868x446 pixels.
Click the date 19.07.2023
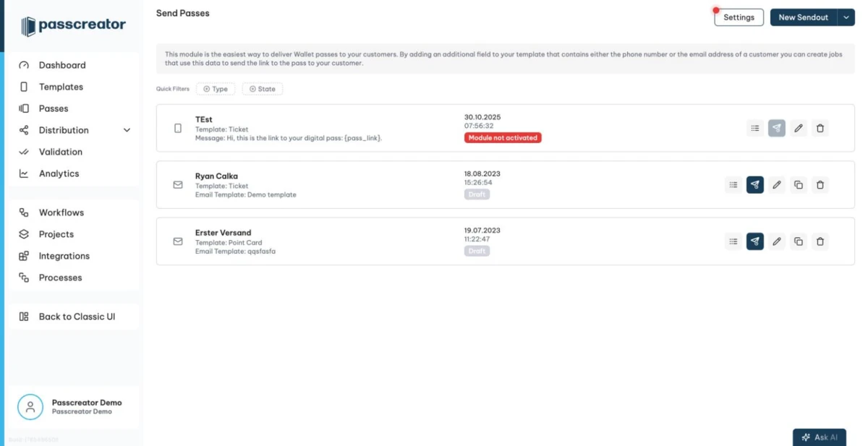(482, 231)
